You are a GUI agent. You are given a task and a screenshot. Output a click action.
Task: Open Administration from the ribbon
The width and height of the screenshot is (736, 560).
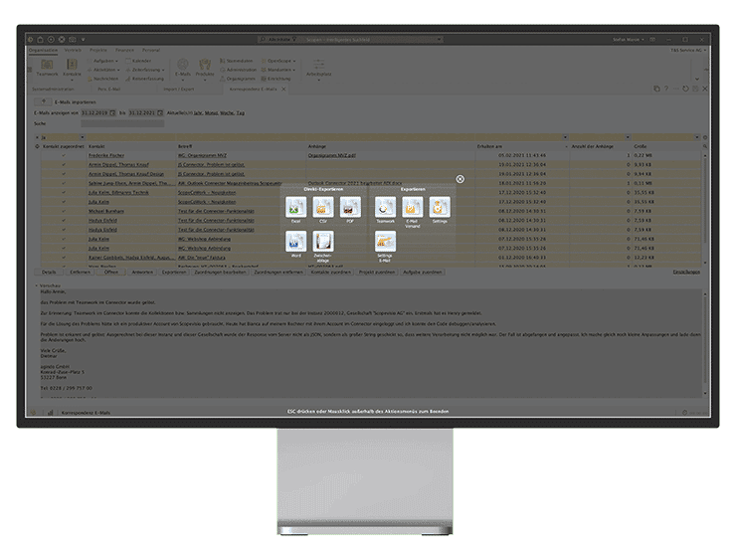[x=238, y=70]
